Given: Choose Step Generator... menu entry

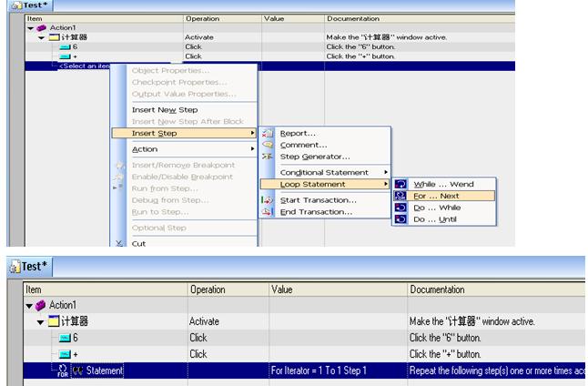Looking at the screenshot, I should coord(315,157).
